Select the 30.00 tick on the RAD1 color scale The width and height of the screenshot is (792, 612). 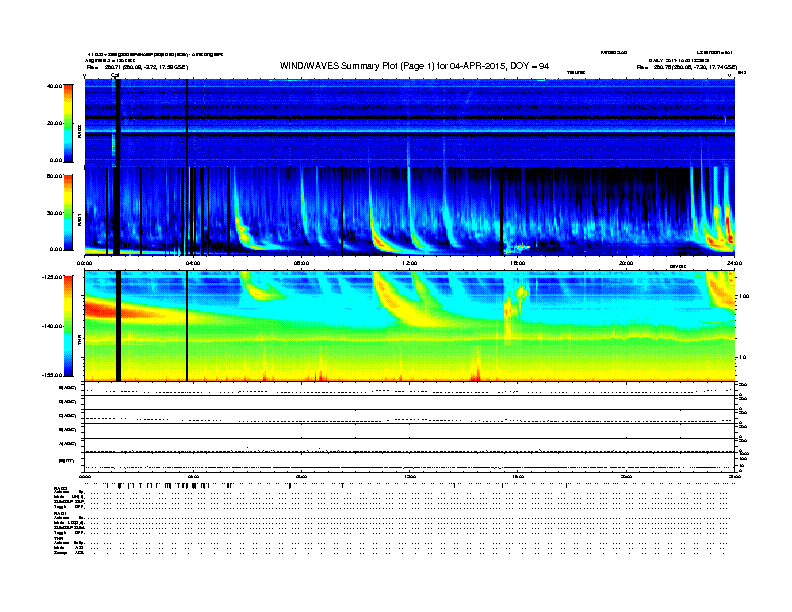(x=55, y=213)
